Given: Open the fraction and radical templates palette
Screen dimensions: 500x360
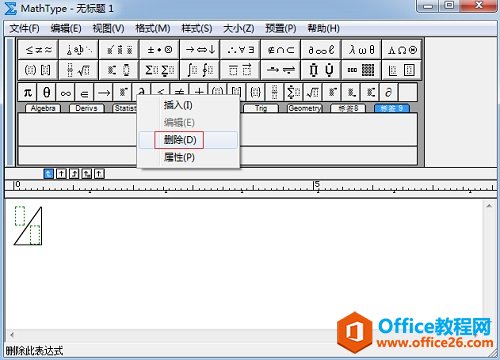Looking at the screenshot, I should click(79, 70).
